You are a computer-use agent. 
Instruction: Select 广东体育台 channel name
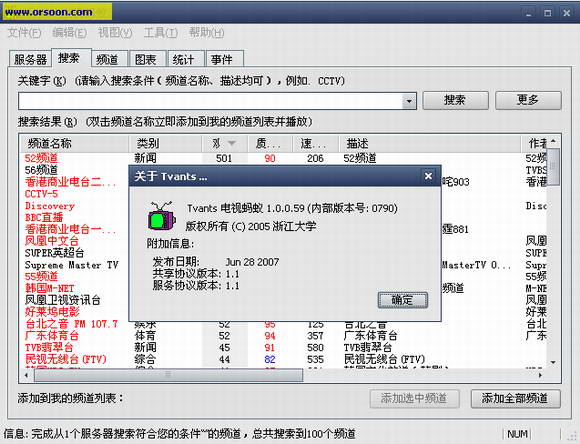click(52, 336)
